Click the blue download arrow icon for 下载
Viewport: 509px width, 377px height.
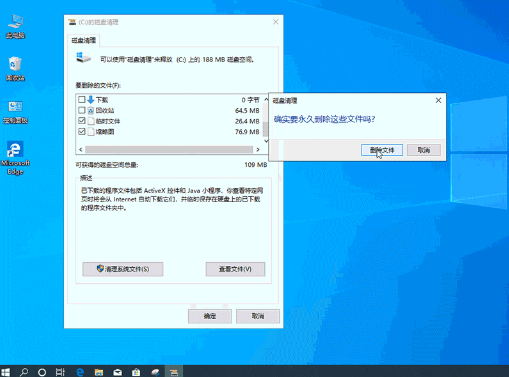click(x=91, y=100)
